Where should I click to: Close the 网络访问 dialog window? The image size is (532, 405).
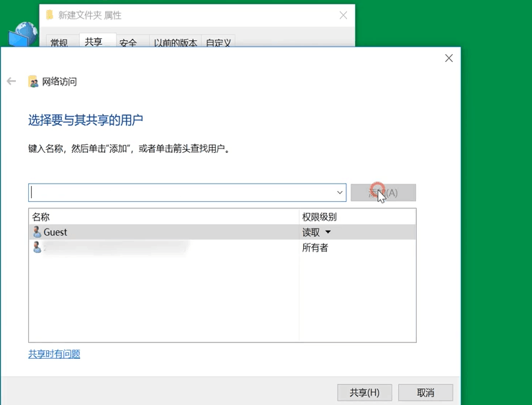pos(448,58)
